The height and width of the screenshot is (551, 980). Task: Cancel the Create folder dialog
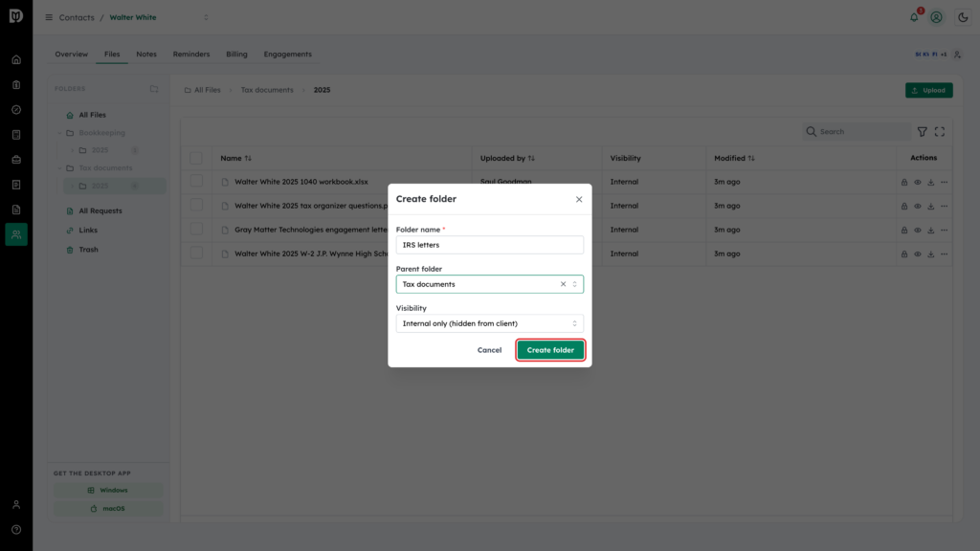(489, 350)
